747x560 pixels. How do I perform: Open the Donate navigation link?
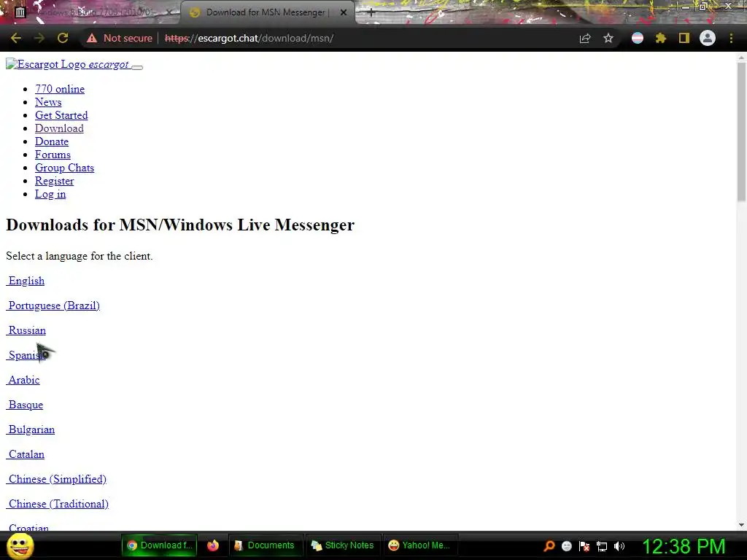pos(52,141)
